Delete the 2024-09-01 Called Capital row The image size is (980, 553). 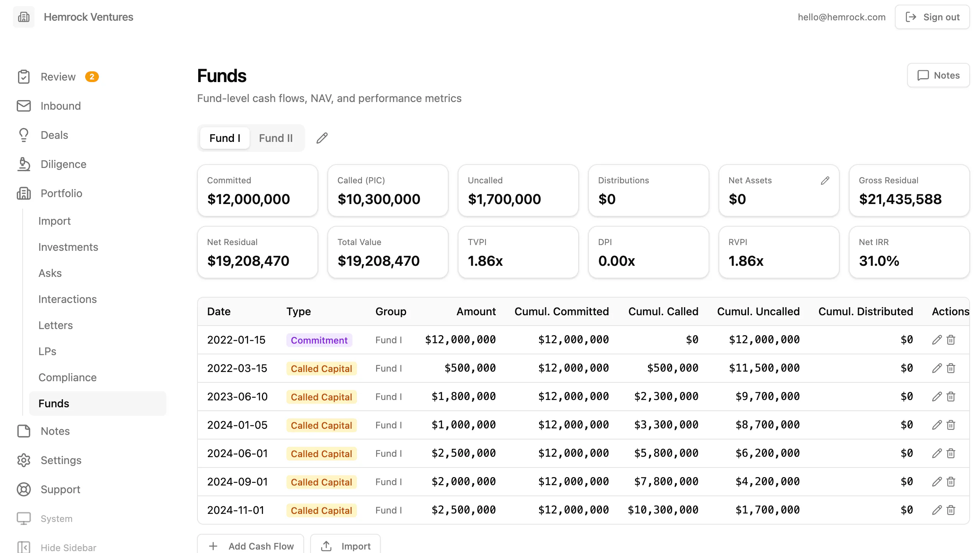(951, 482)
